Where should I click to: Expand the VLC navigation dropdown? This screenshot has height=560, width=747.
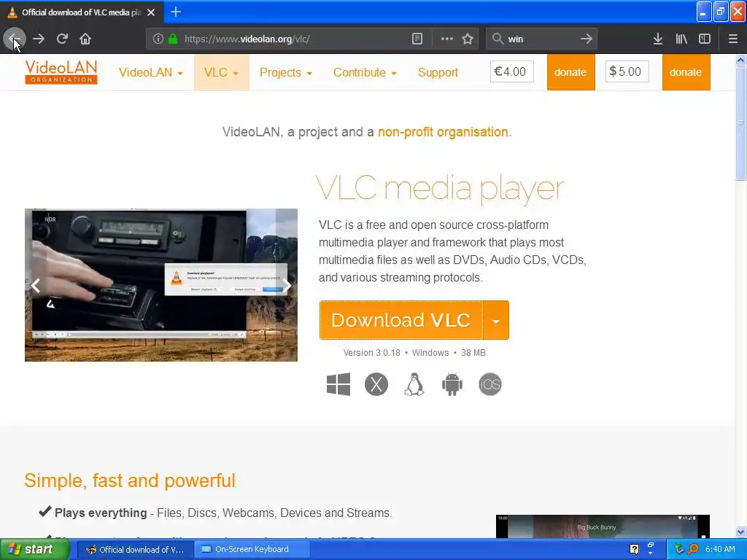[222, 72]
